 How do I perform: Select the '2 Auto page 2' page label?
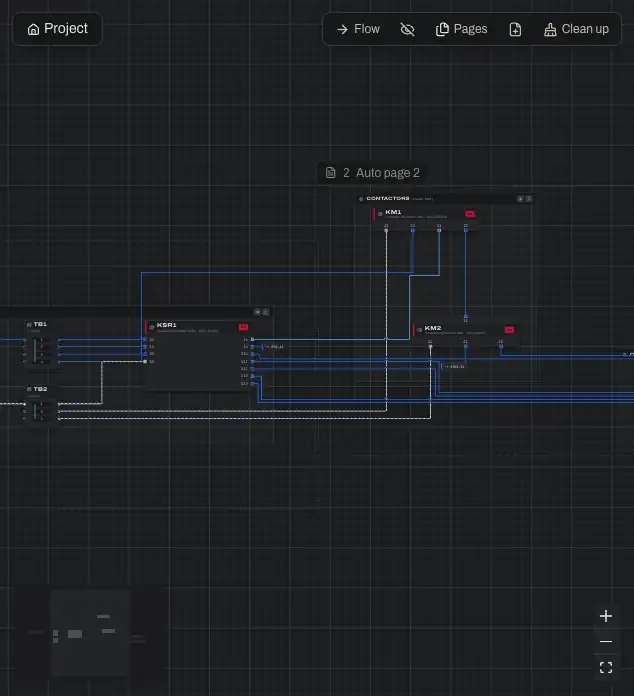click(x=372, y=173)
